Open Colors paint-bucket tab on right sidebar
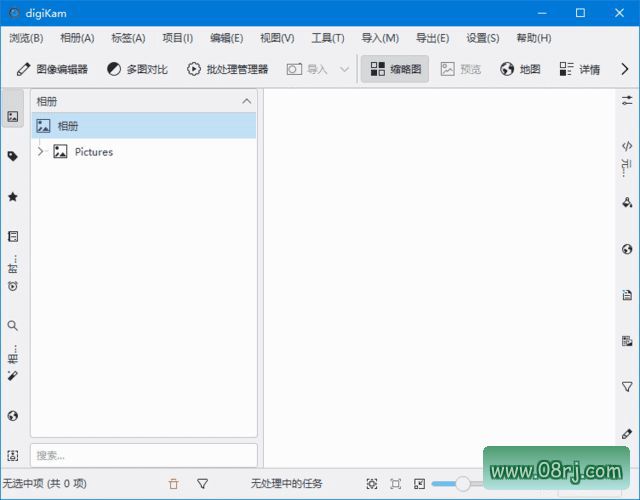640x500 pixels. [627, 202]
